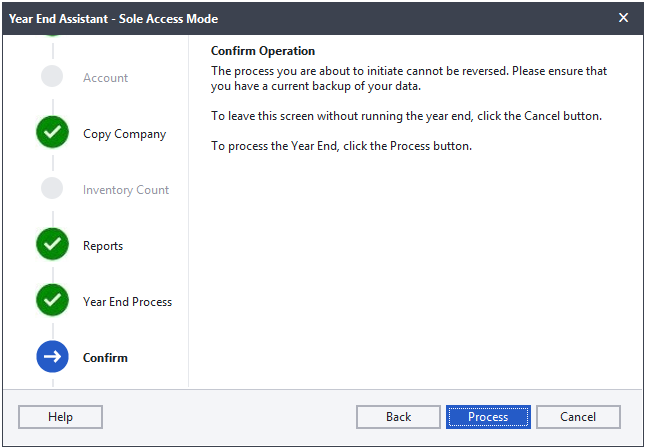Click the grey Inventory Count step circle
This screenshot has height=448, width=646.
tap(52, 188)
